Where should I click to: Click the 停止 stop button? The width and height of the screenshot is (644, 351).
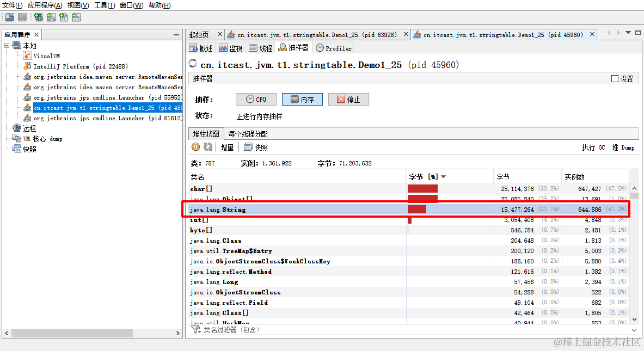pos(348,100)
